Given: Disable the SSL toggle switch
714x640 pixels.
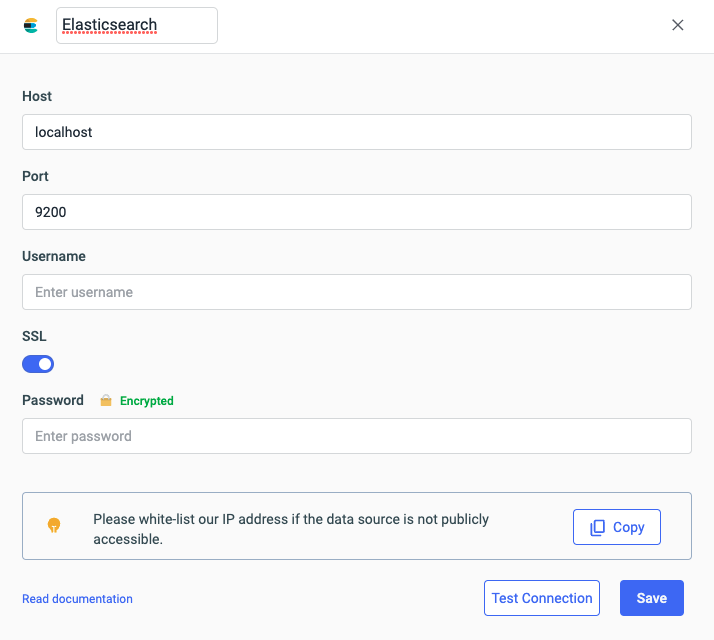Looking at the screenshot, I should [x=38, y=364].
